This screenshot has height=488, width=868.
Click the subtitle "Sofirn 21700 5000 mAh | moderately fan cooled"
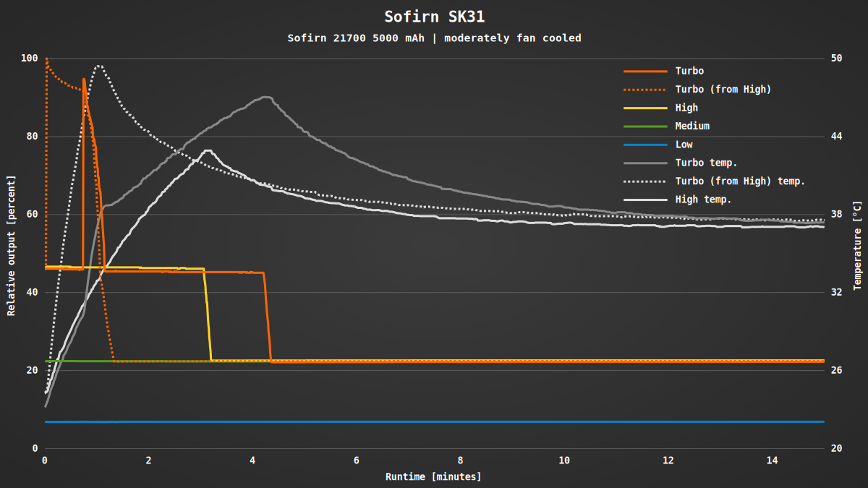point(434,38)
